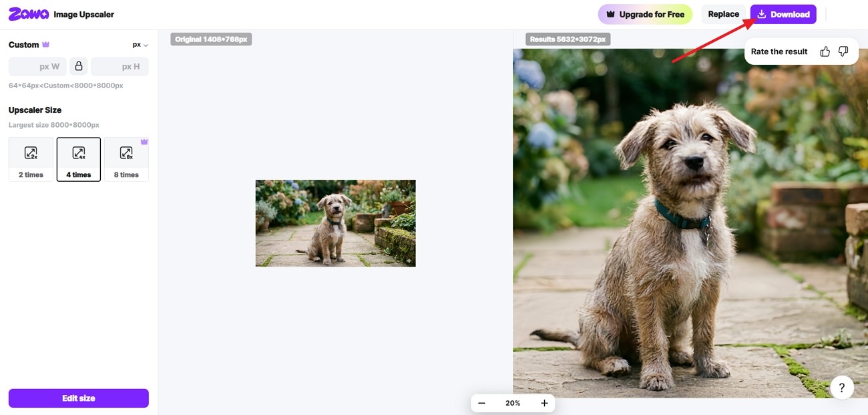Click the Download button
868x415 pixels.
(x=783, y=14)
